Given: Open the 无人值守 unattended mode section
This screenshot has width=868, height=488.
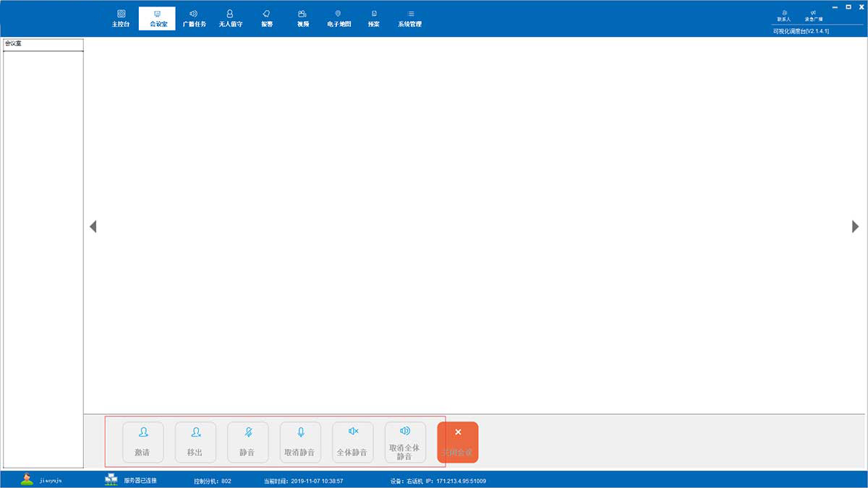Looking at the screenshot, I should tap(230, 18).
